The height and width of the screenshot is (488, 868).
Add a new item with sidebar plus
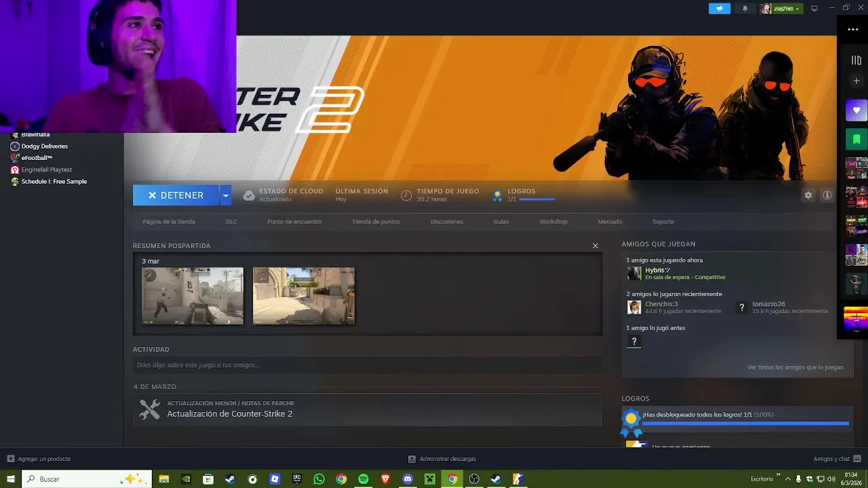(856, 81)
